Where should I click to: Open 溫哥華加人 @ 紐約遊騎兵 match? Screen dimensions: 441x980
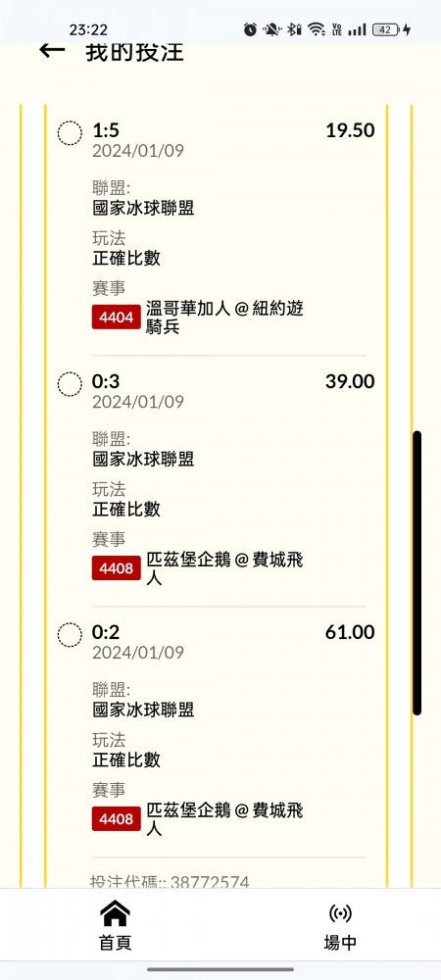click(224, 318)
